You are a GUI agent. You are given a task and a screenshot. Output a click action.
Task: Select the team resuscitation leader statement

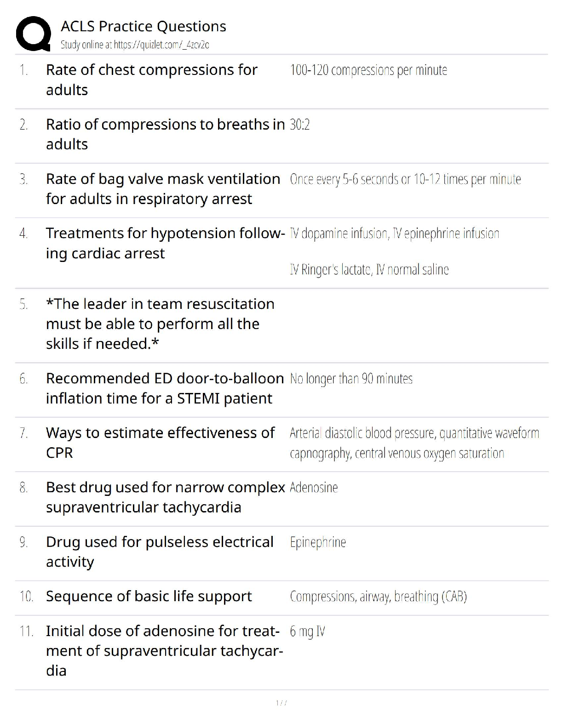[160, 324]
